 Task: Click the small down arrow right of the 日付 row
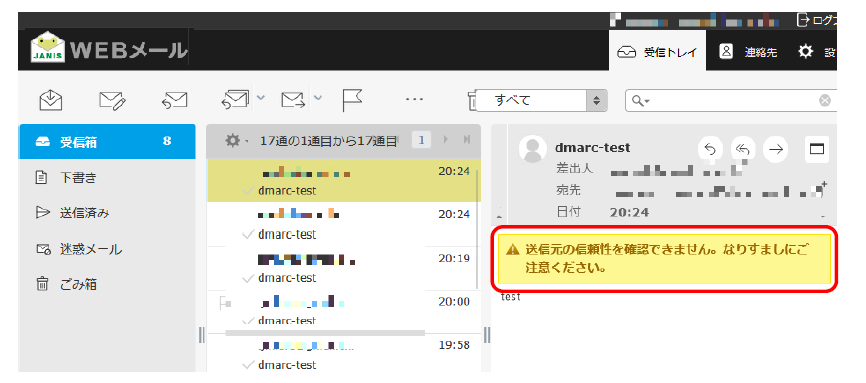click(x=823, y=216)
